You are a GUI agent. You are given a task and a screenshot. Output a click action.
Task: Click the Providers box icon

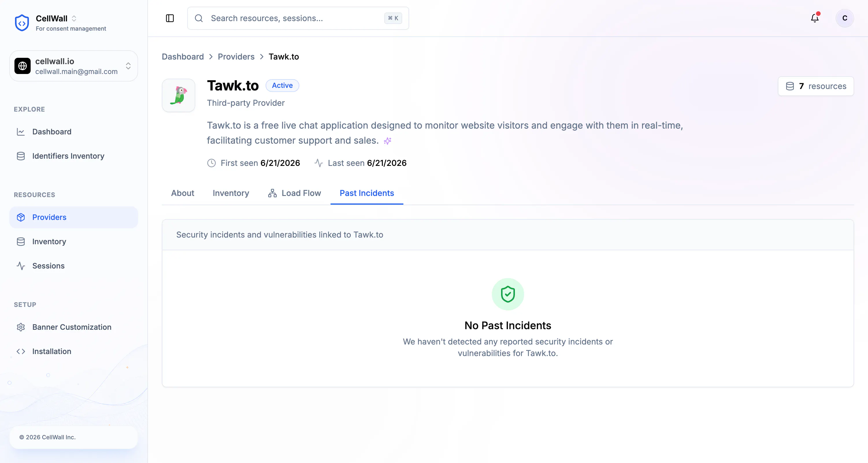(21, 217)
